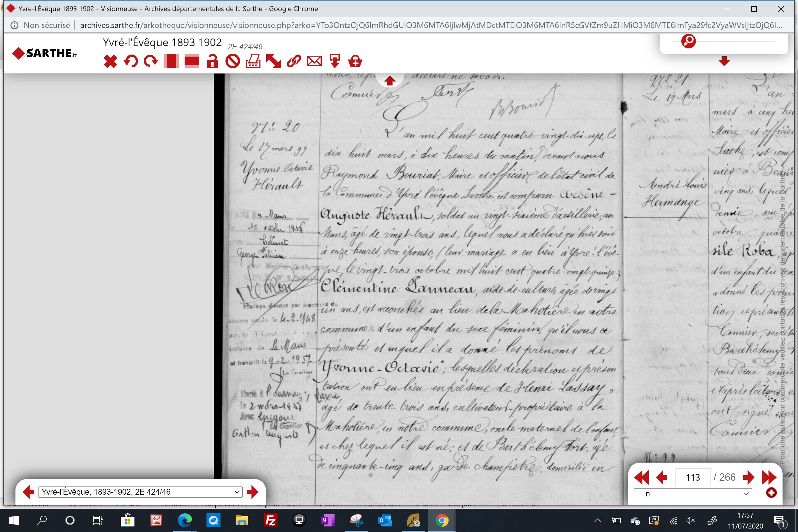Collapse toolbar with red up arrow
Viewport: 798px width, 532px height.
[389, 81]
